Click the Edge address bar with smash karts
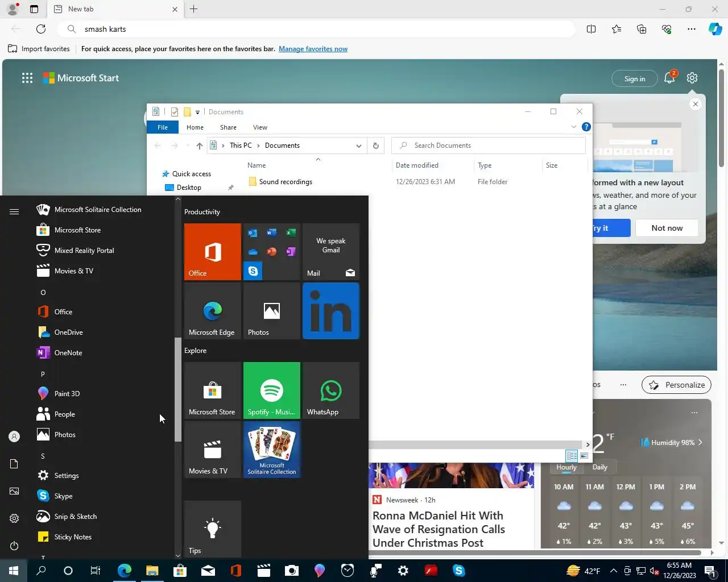The image size is (728, 582). coord(316,29)
